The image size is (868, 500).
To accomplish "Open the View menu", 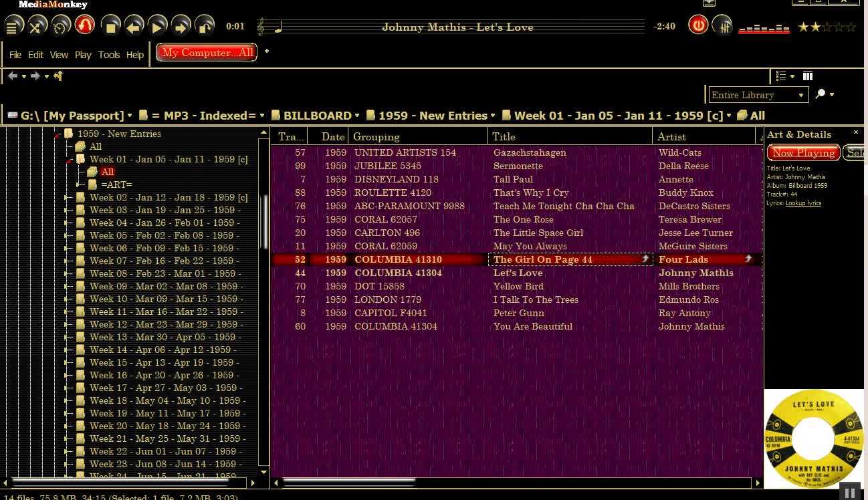I will coord(59,55).
